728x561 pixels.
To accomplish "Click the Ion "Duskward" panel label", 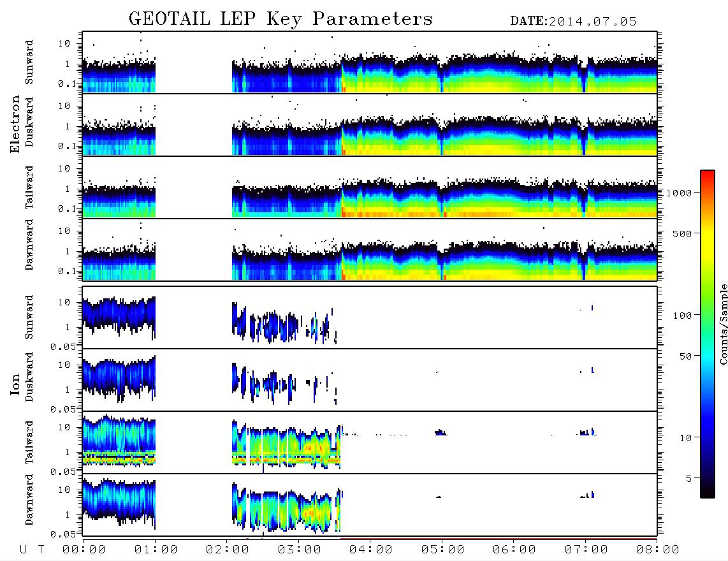I will point(29,377).
